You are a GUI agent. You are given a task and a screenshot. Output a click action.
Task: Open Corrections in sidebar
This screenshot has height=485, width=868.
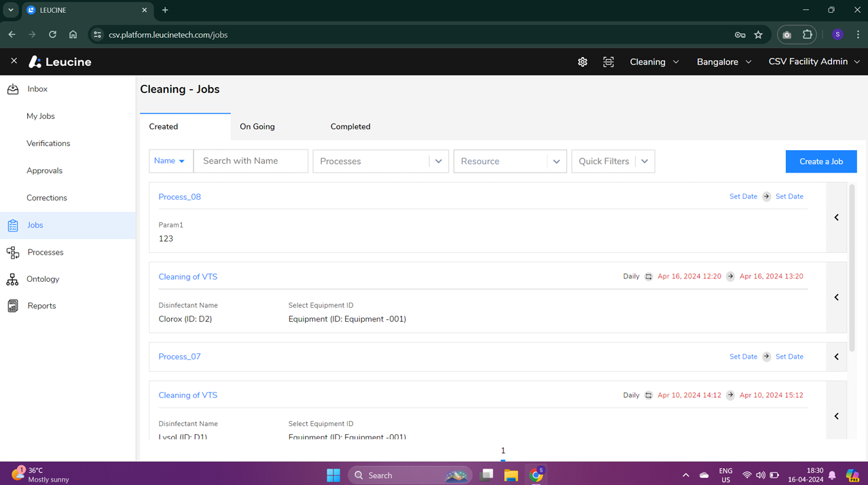pyautogui.click(x=47, y=198)
